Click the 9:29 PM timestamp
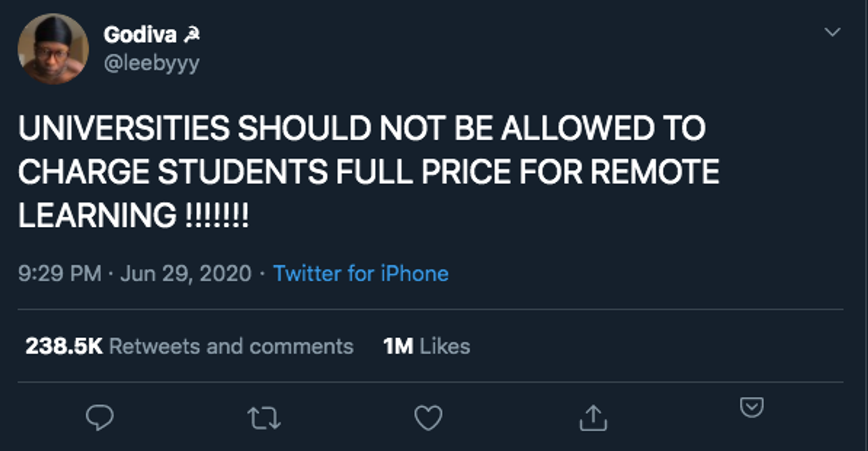The width and height of the screenshot is (868, 451). [60, 274]
